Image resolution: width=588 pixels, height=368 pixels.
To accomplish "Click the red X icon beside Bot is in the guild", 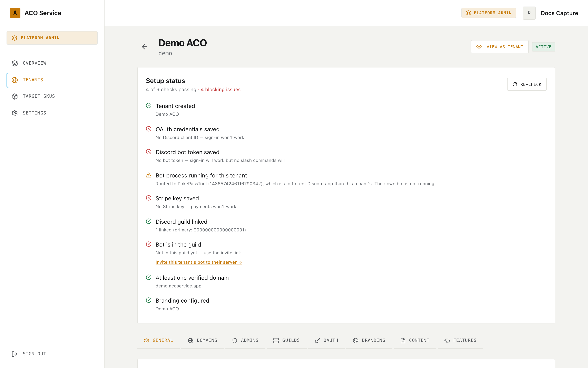I will click(149, 244).
